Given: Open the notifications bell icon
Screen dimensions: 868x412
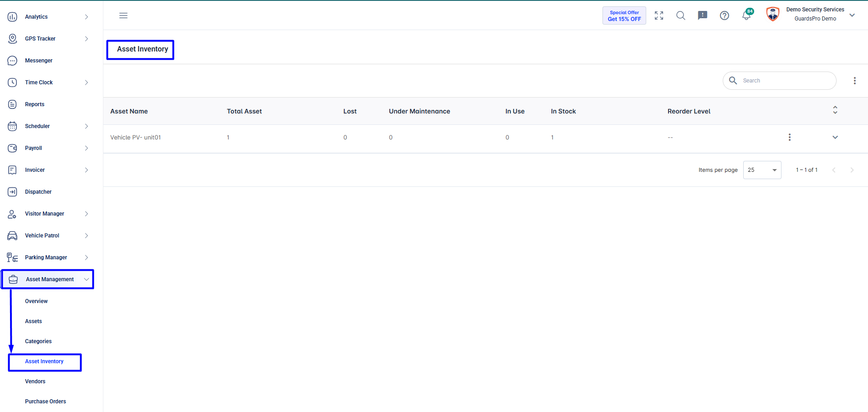Looking at the screenshot, I should tap(746, 15).
